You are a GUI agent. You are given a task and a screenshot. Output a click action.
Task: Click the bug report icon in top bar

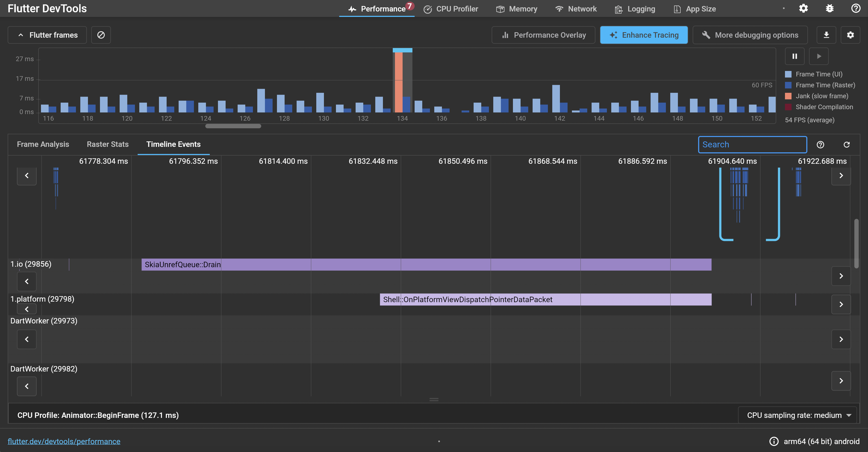(829, 8)
